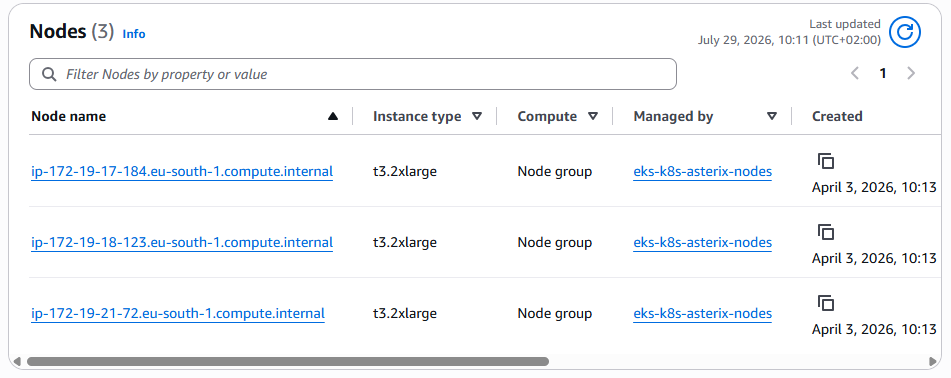
Task: Click the Node name column header
Action: (69, 116)
